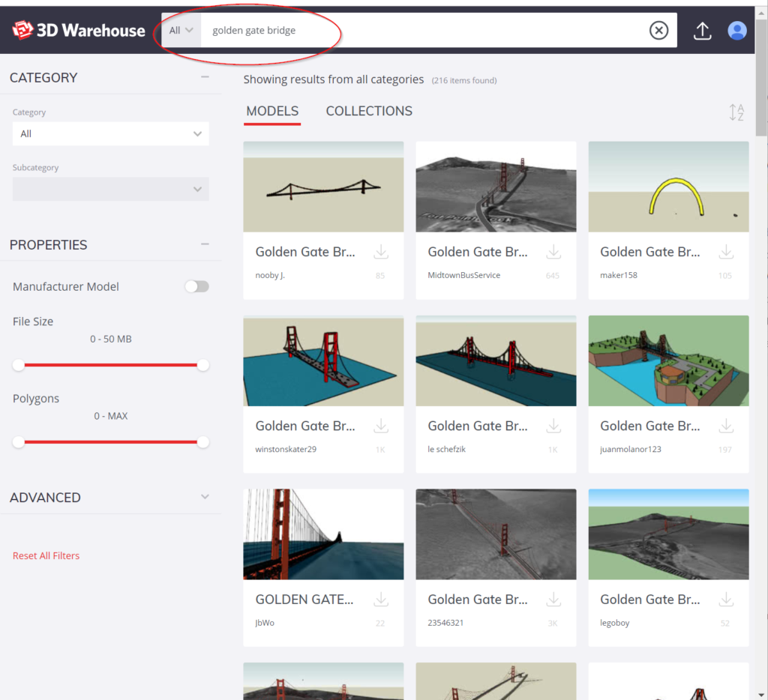Open the user profile avatar
768x700 pixels.
[737, 31]
